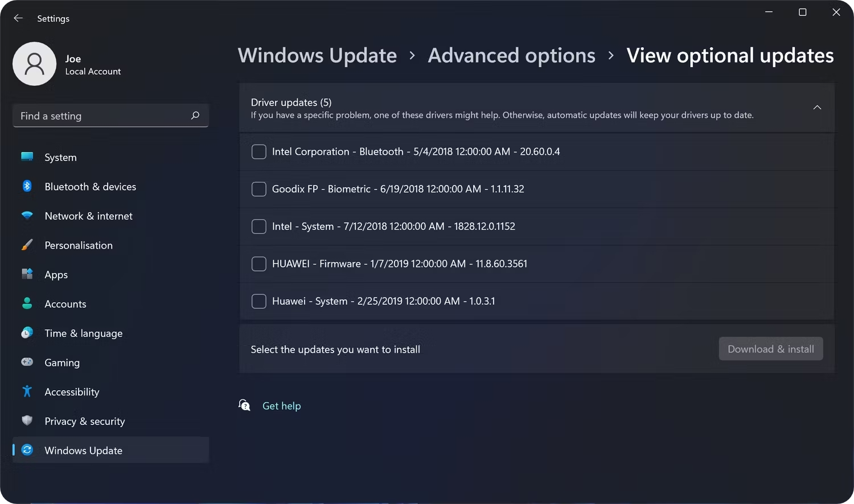
Task: Open Gaming via controller icon
Action: click(27, 362)
